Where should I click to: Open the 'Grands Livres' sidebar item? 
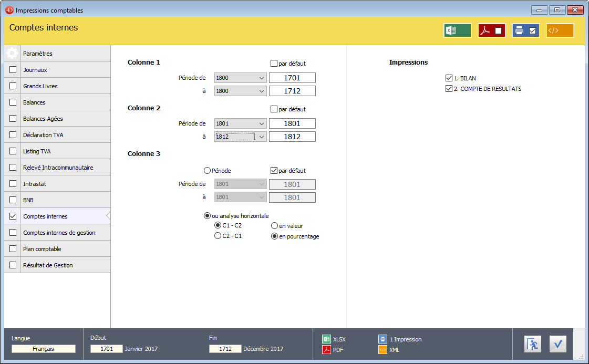tap(40, 86)
